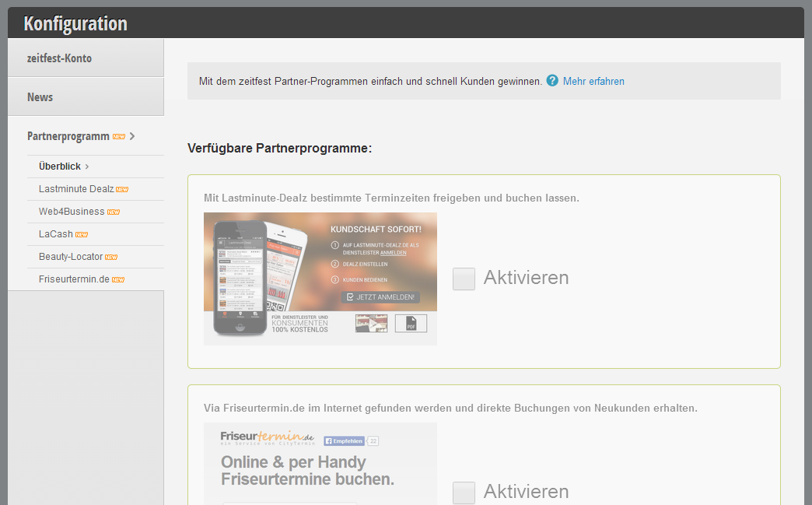812x505 pixels.
Task: Expand the Partnerprogramm chevron arrow
Action: click(132, 136)
